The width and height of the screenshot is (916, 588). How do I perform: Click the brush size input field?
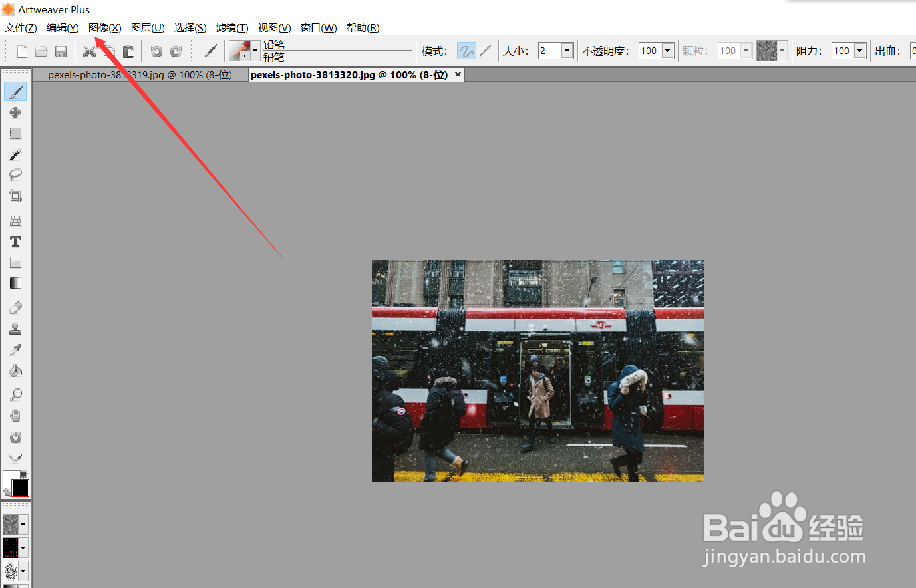click(x=549, y=51)
